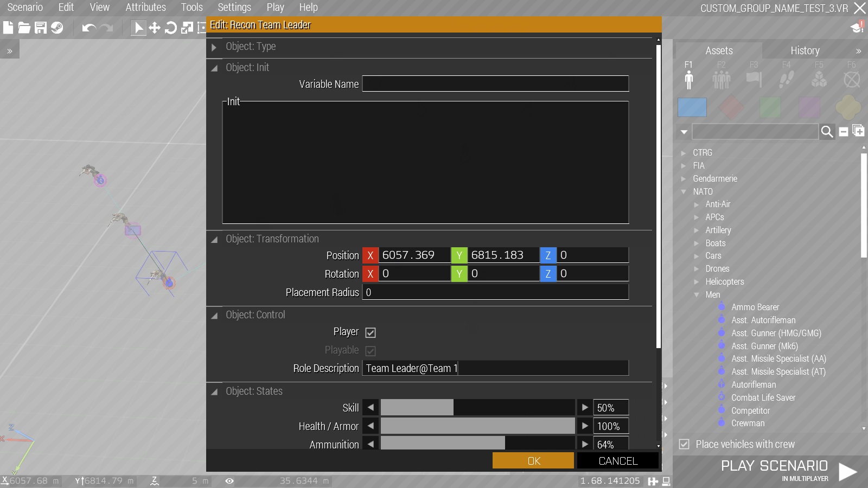Switch to the History tab

pos(805,50)
